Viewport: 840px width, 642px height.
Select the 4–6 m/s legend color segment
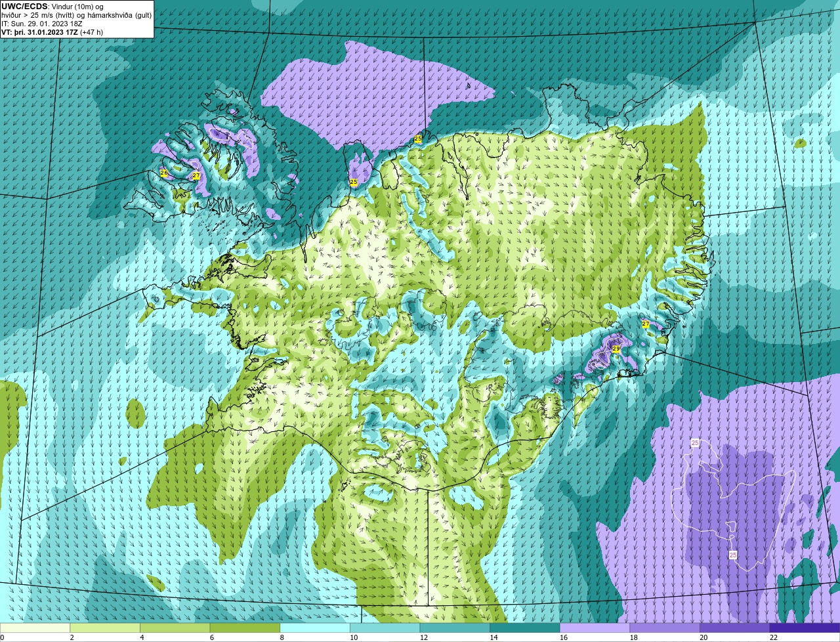pos(175,628)
